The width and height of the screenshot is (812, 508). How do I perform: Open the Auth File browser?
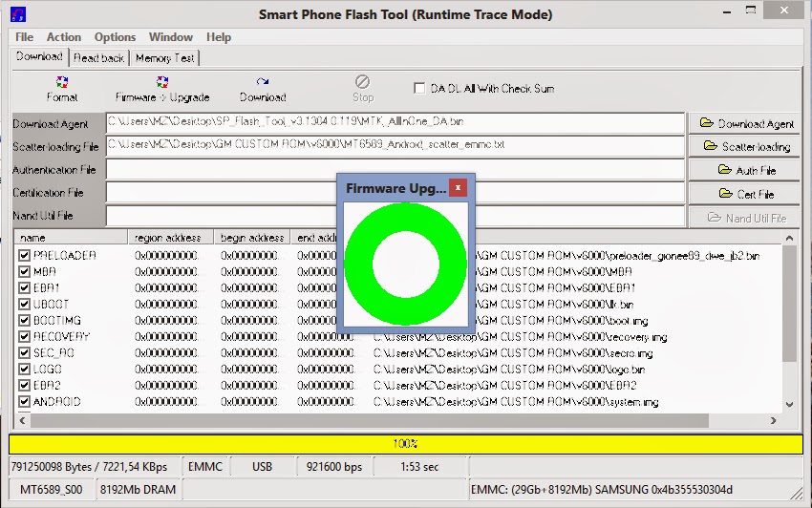tap(746, 170)
